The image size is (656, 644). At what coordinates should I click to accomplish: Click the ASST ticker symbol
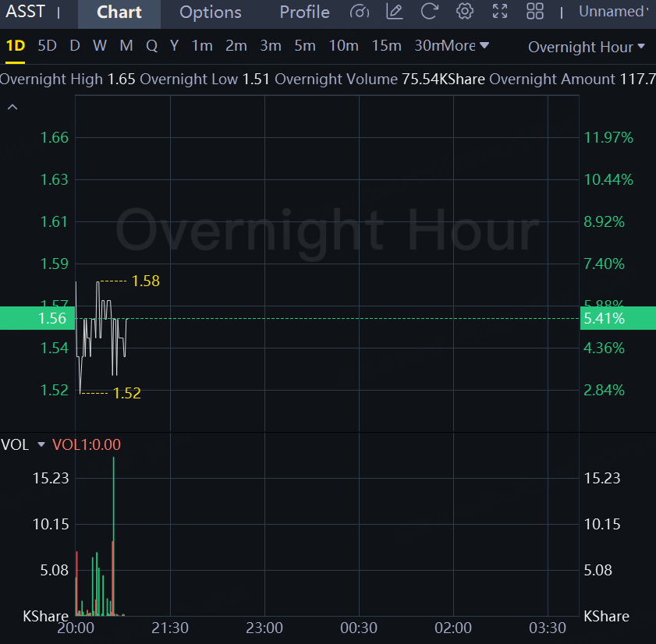click(26, 12)
